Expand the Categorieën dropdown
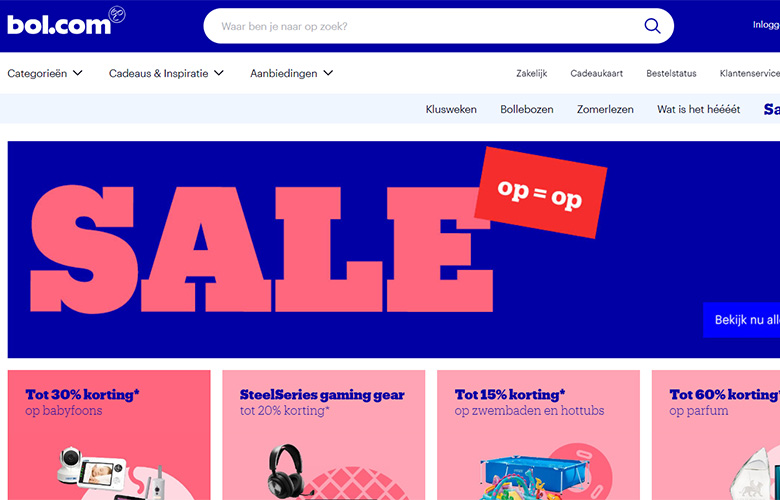Viewport: 780px width, 500px height. [x=45, y=73]
